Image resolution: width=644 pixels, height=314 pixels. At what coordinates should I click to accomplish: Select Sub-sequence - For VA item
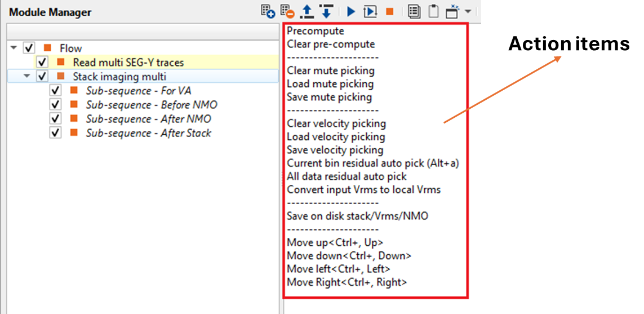pyautogui.click(x=139, y=91)
